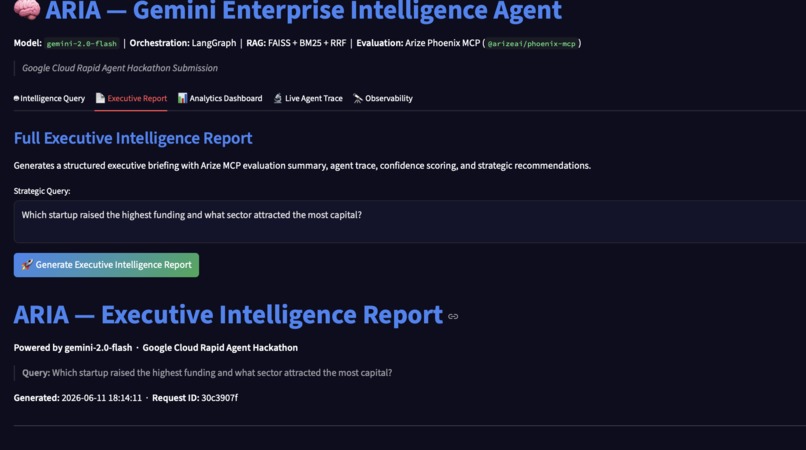Select the Executive Report tab
The height and width of the screenshot is (450, 806).
coord(132,98)
